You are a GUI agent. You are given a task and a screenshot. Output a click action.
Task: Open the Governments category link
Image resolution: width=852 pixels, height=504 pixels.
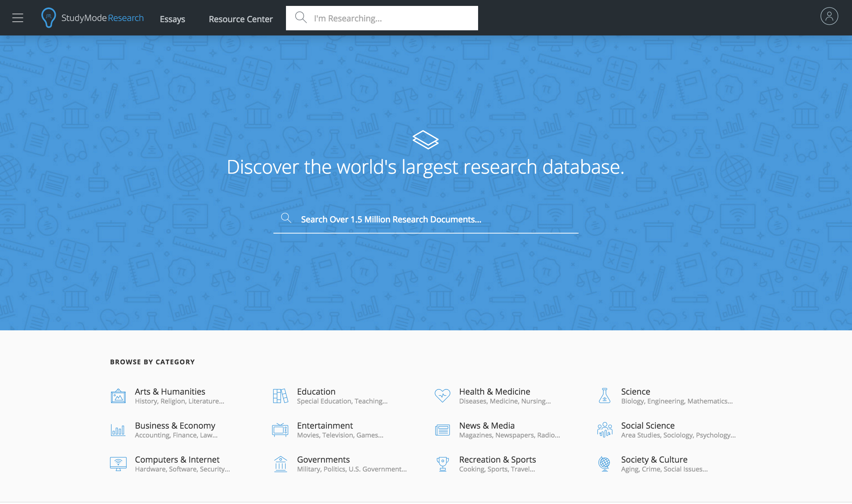pos(323,459)
